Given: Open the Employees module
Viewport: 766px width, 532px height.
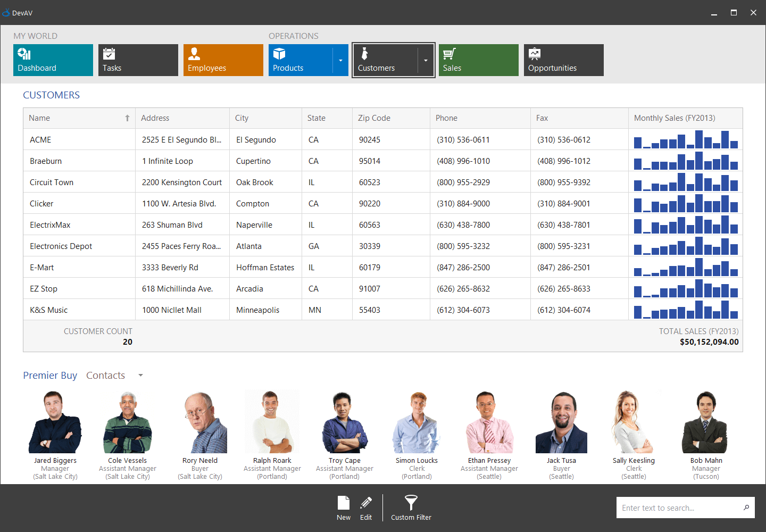Looking at the screenshot, I should 223,60.
